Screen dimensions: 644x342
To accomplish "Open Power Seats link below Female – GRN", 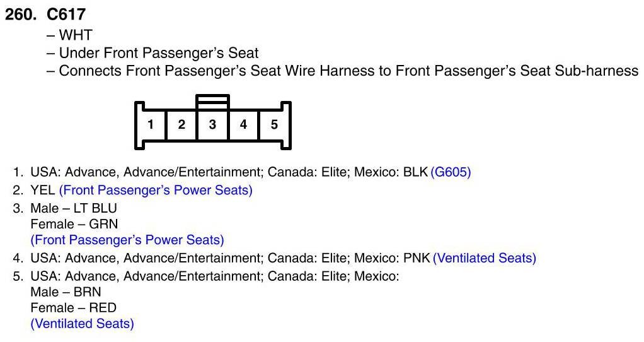I will pyautogui.click(x=127, y=240).
